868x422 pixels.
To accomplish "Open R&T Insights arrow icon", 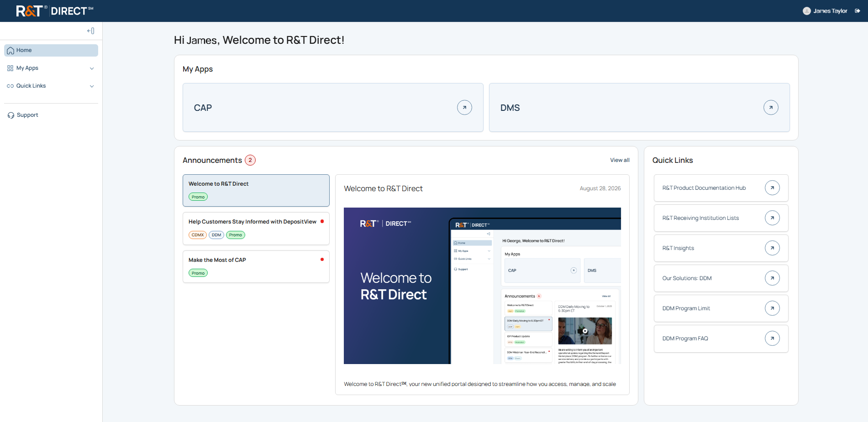I will point(772,248).
